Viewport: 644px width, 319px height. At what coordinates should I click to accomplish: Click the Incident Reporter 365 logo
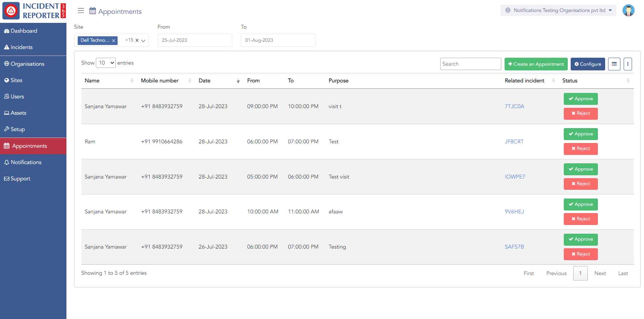tap(33, 11)
